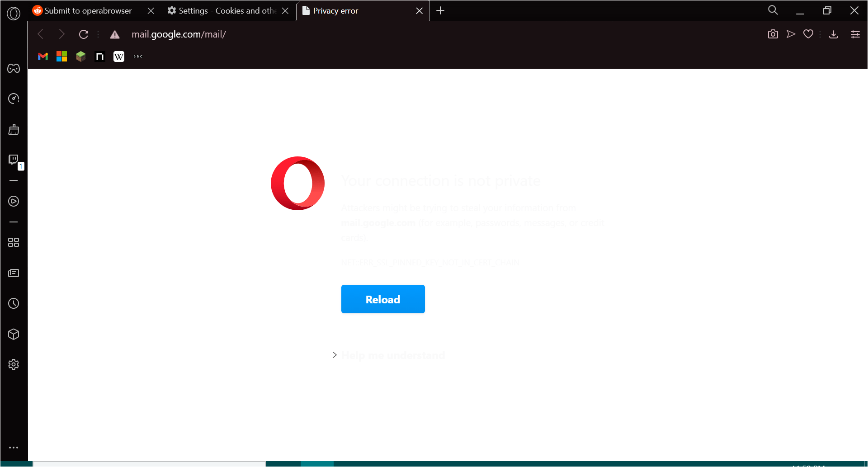Open a new tab with the plus button
The height and width of the screenshot is (467, 868).
point(440,10)
